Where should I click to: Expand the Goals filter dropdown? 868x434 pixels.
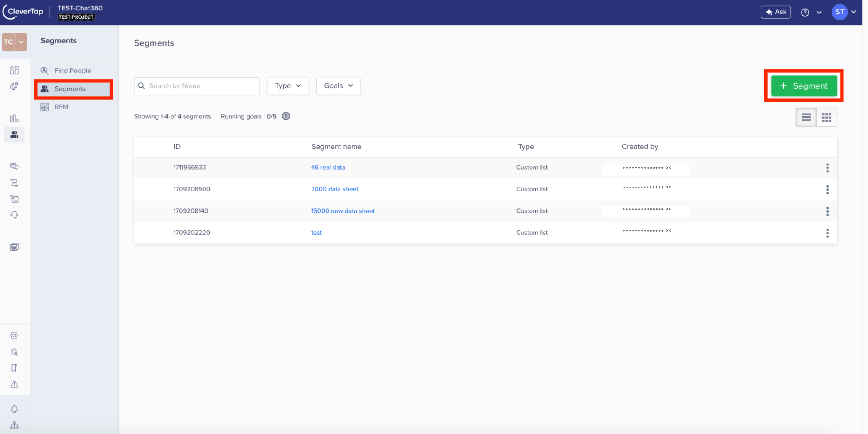(338, 86)
